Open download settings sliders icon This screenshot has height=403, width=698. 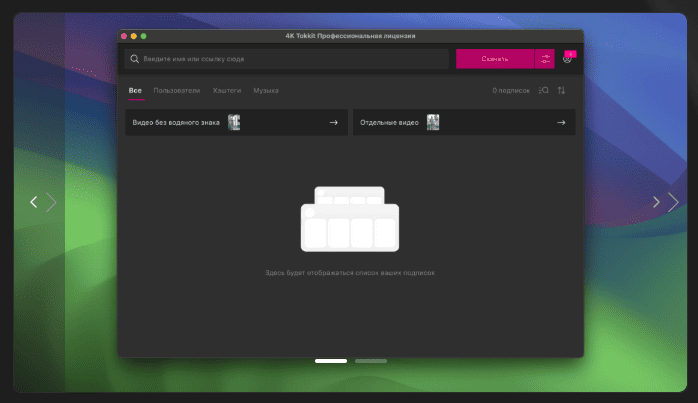point(545,59)
